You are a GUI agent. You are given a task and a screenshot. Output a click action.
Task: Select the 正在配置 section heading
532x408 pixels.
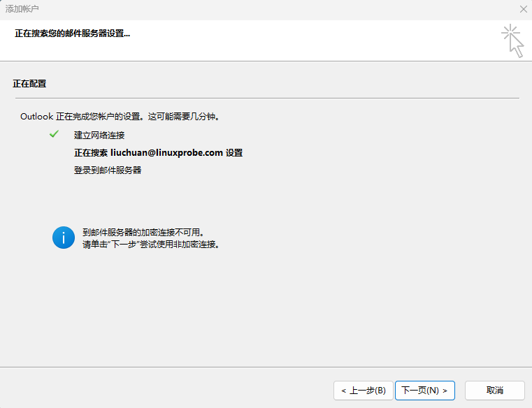click(x=29, y=84)
